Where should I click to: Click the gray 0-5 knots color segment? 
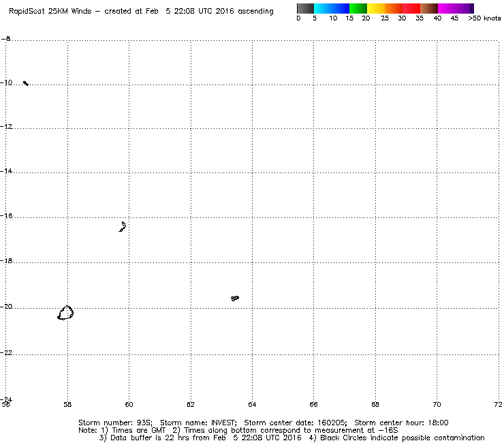pyautogui.click(x=305, y=8)
